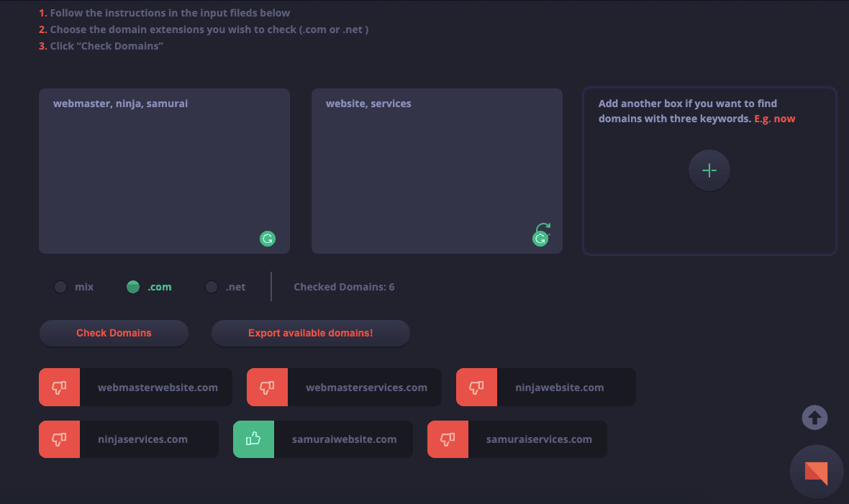Click the scroll-to-top arrow icon
The width and height of the screenshot is (849, 504).
pyautogui.click(x=814, y=418)
